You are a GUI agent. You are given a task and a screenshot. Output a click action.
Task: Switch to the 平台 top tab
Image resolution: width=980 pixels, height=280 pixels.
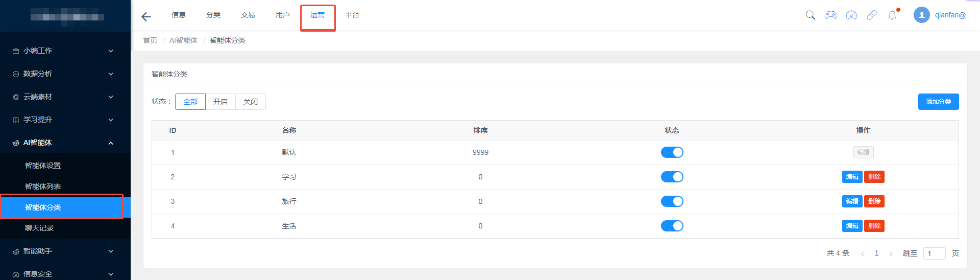[x=352, y=15]
